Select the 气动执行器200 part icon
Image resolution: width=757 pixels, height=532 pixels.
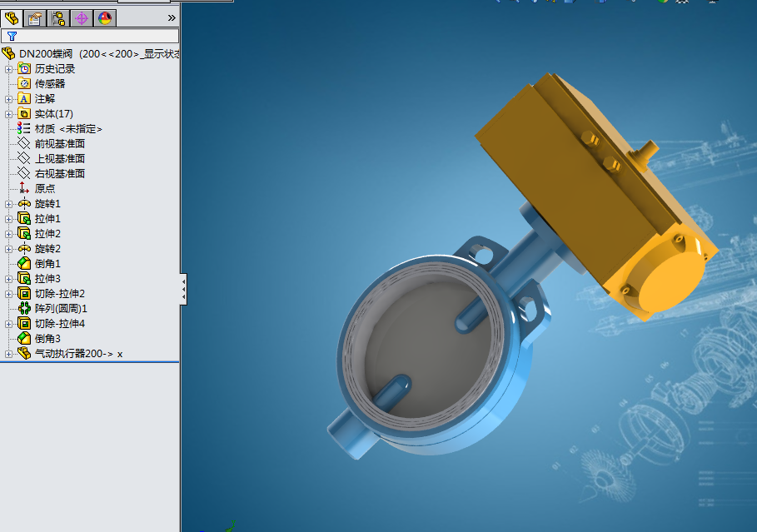[24, 353]
